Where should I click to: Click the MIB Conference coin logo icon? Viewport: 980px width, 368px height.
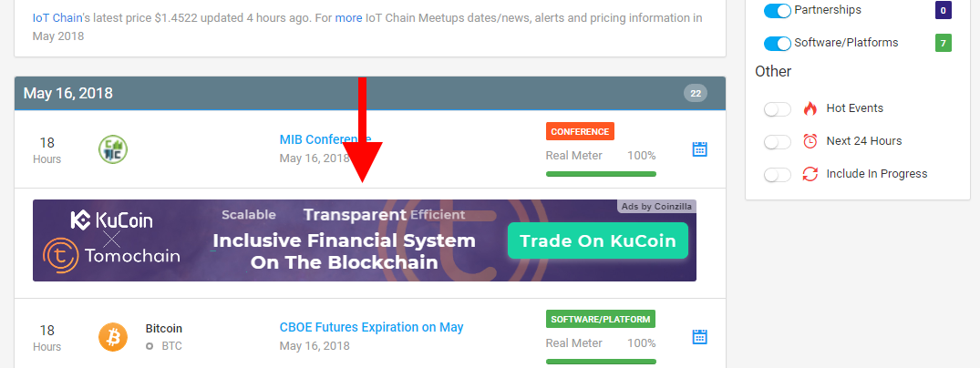click(113, 149)
